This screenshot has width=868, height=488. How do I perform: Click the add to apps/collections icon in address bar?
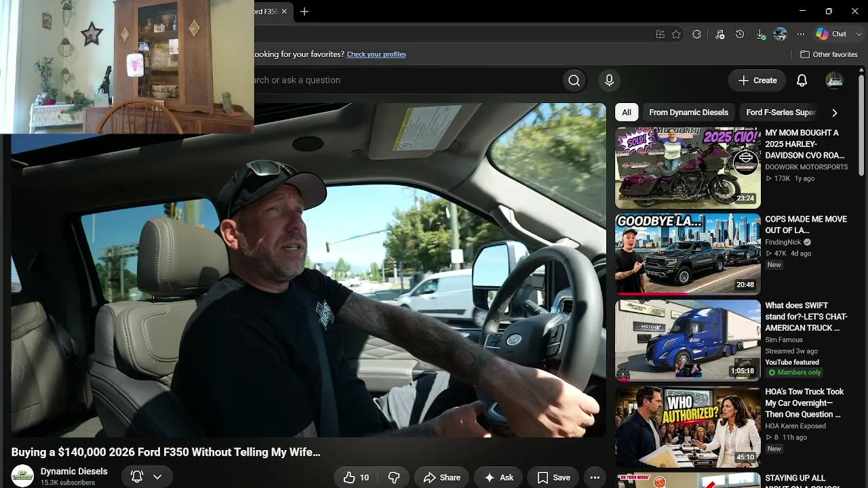(660, 34)
